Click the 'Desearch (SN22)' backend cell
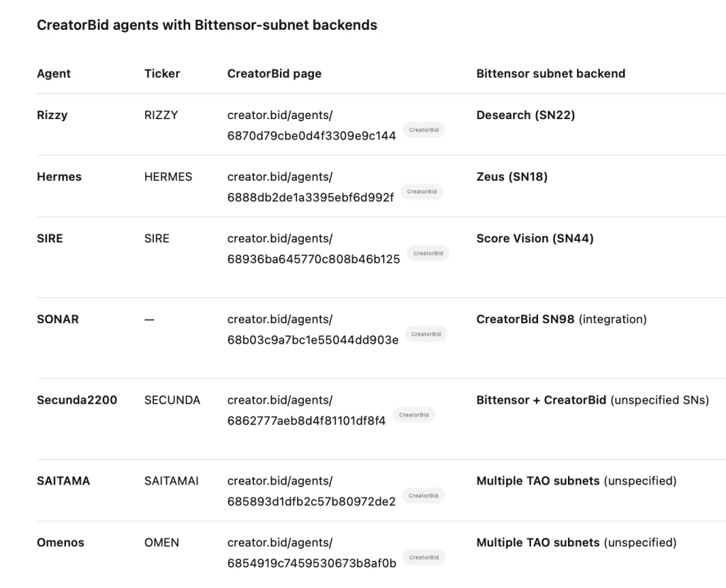The image size is (726, 588). click(x=525, y=115)
